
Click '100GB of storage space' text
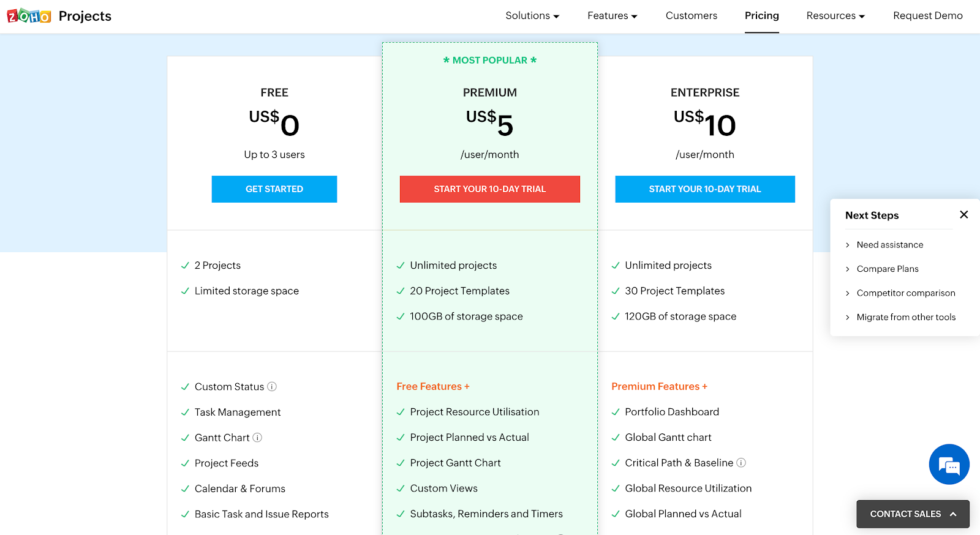click(x=466, y=316)
